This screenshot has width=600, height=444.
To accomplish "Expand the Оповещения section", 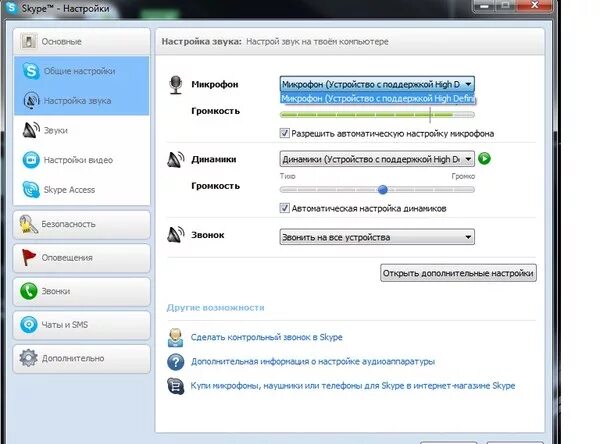I will [x=82, y=258].
